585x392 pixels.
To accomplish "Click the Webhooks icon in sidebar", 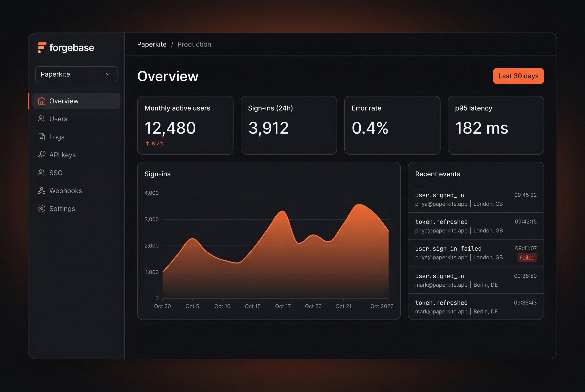I will [42, 191].
